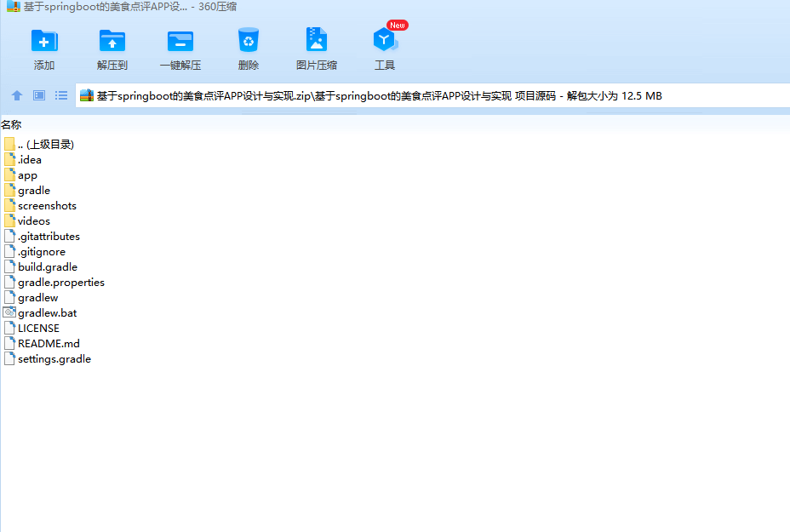Click the file icon beside .gitignore
790x532 pixels.
(9, 251)
